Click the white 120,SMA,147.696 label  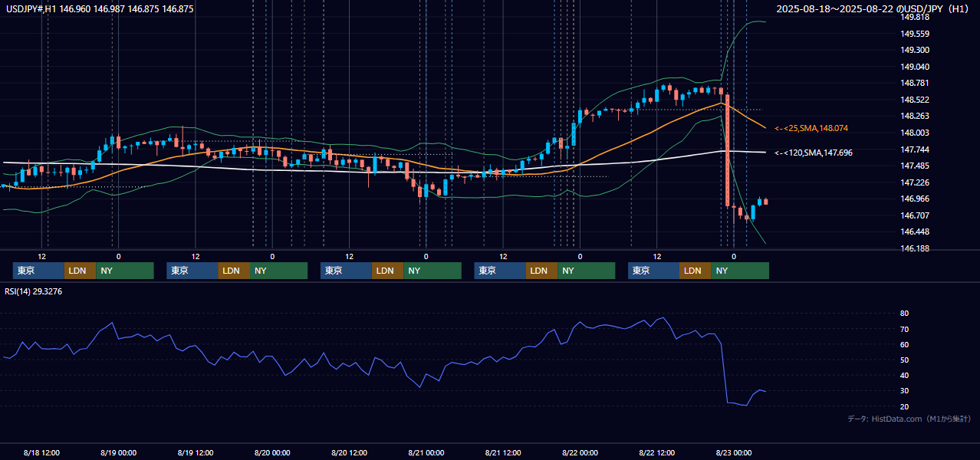tap(814, 153)
